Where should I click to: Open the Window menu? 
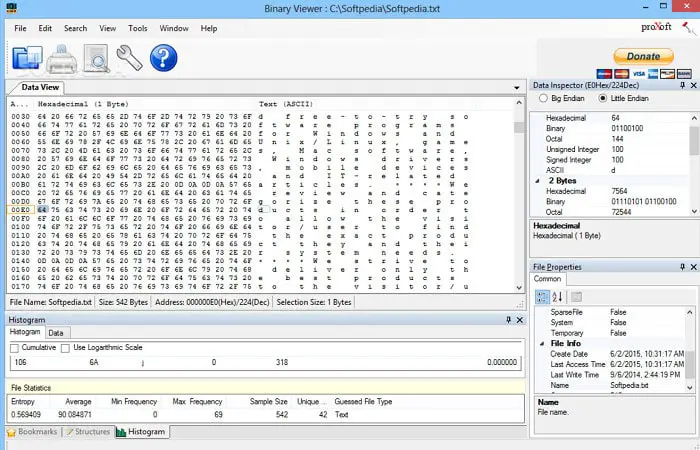[174, 28]
